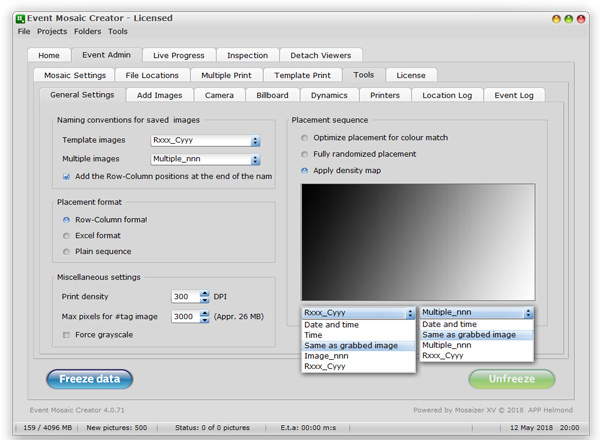
Task: Choose Date and time in Multiple_nnn list
Action: (x=477, y=324)
